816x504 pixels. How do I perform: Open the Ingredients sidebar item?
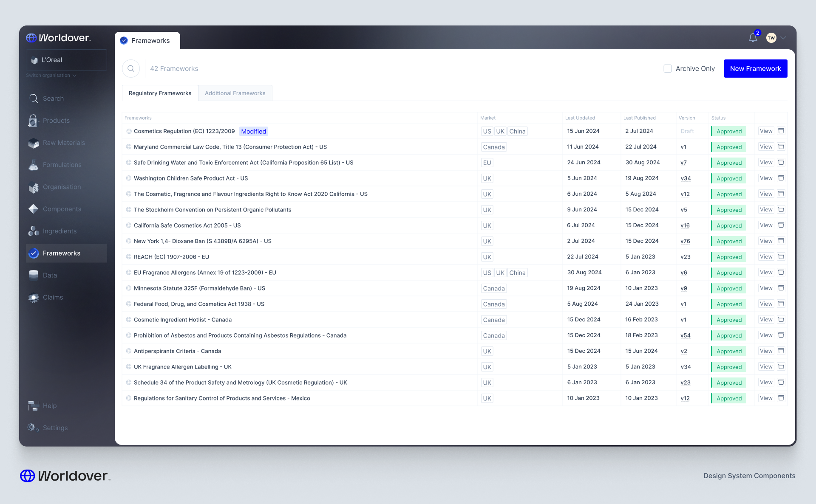[x=59, y=231]
